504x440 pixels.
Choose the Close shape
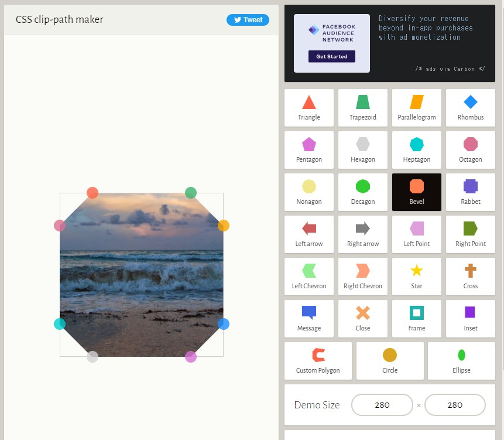point(362,318)
